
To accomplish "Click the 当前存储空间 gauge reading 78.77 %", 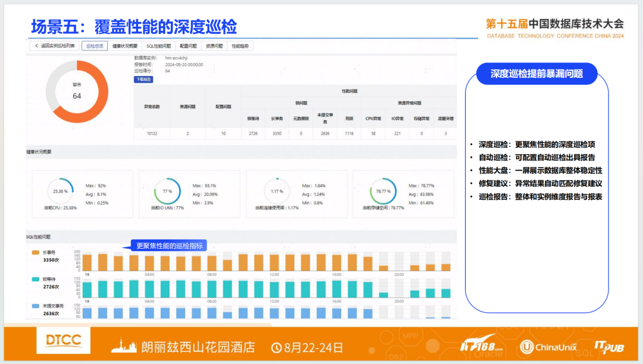I will 383,191.
